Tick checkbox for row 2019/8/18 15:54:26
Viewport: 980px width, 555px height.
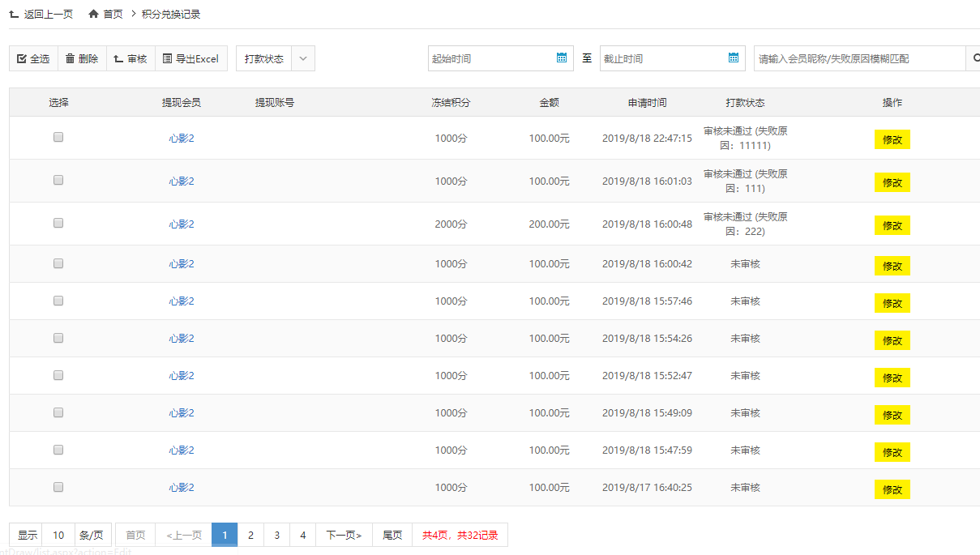coord(58,338)
